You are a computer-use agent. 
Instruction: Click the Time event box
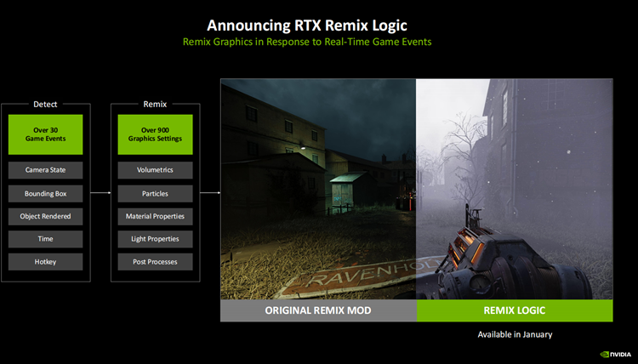tap(46, 239)
